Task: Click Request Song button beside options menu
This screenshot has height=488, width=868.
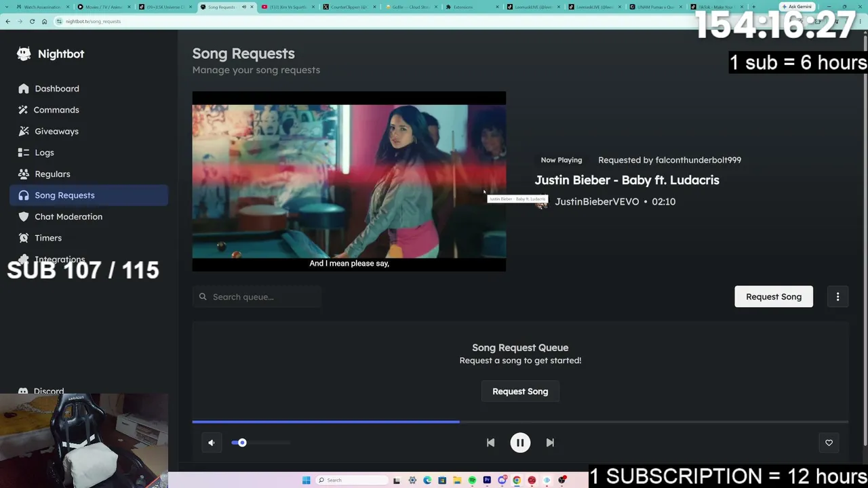Action: [x=774, y=297]
